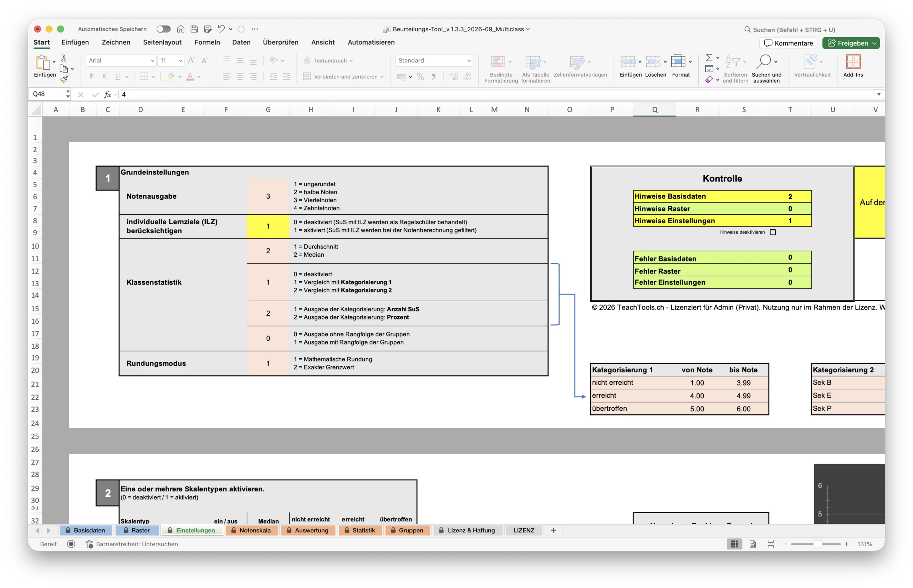
Task: Click the Rundungsmodus value cell
Action: pyautogui.click(x=268, y=363)
